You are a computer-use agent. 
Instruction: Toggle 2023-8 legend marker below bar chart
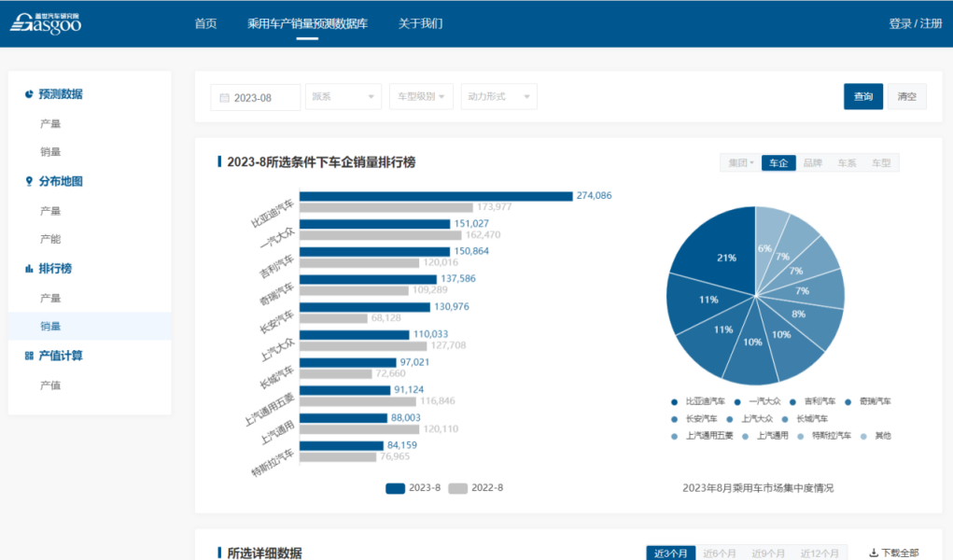click(396, 488)
